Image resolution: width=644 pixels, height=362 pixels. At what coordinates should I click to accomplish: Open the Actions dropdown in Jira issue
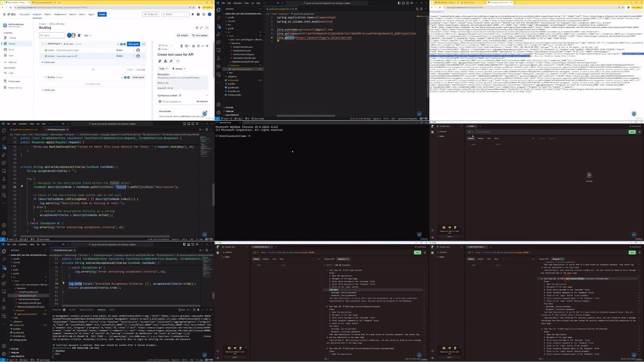point(179,69)
